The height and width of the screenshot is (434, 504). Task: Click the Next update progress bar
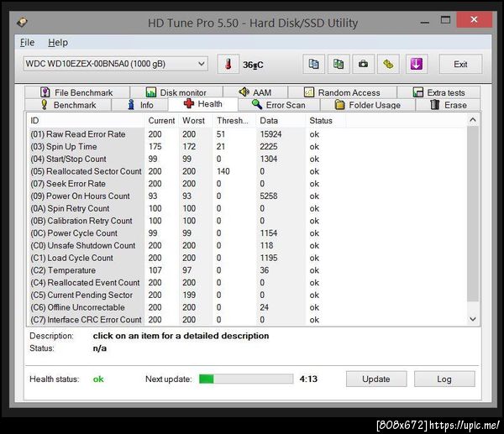click(246, 379)
